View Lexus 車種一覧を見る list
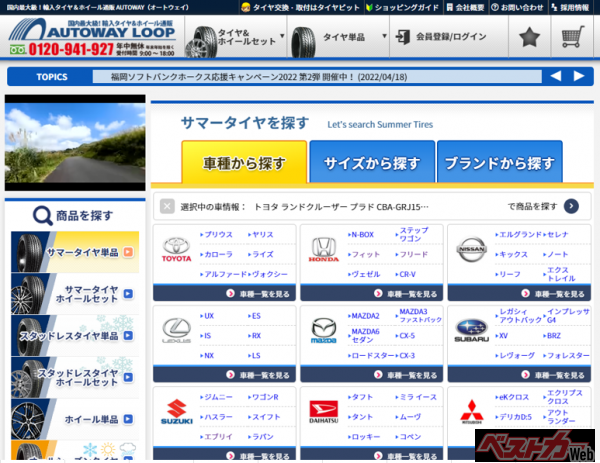This screenshot has width=600, height=463. (225, 374)
